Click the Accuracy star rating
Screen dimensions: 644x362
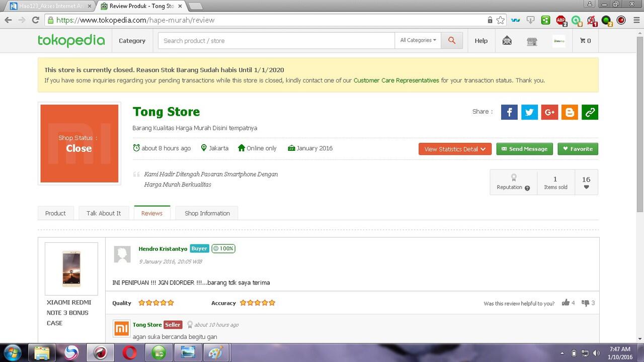[258, 303]
